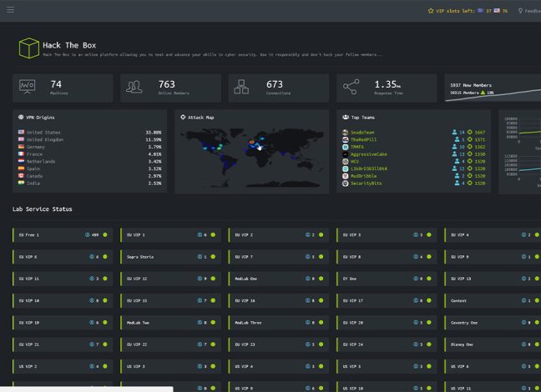This screenshot has width=541, height=392.
Task: Open the L1k0rD3B3ll0t4 team link
Action: [x=368, y=168]
